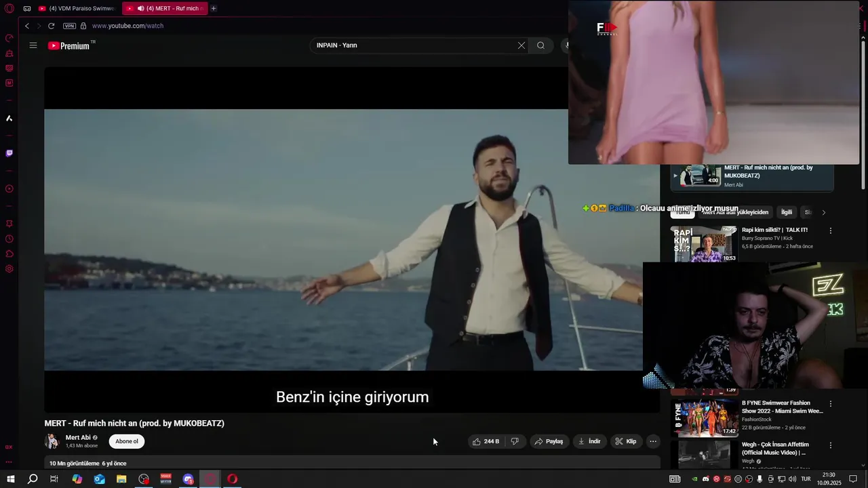Screen dimensions: 868x488
Task: Clear the YouTube search text
Action: 521,45
